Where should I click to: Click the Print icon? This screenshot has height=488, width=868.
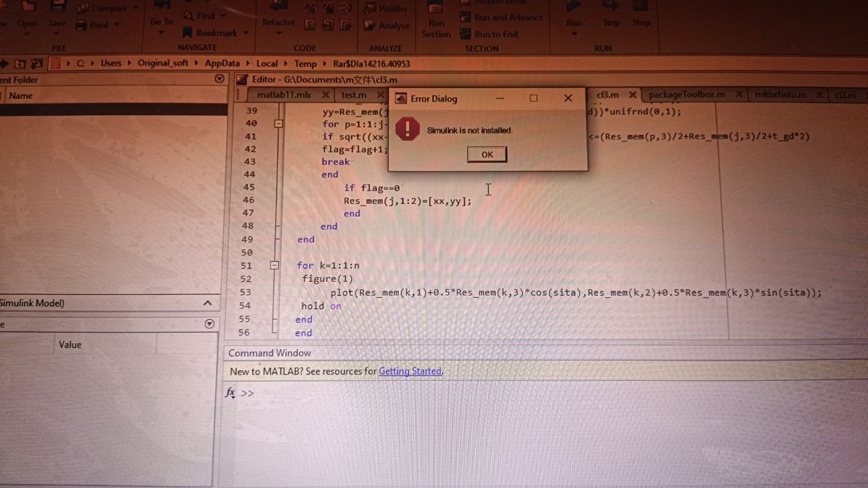(x=81, y=25)
